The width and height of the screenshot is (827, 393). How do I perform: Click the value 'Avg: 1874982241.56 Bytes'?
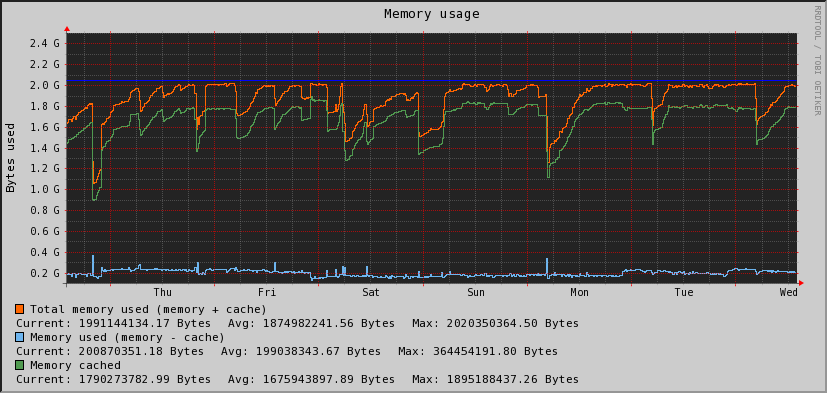(x=311, y=323)
